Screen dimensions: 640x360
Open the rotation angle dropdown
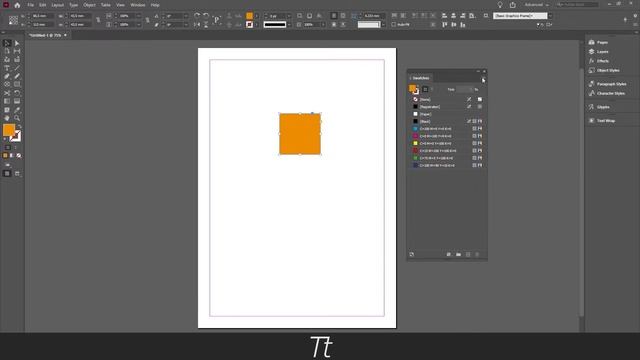pyautogui.click(x=186, y=16)
